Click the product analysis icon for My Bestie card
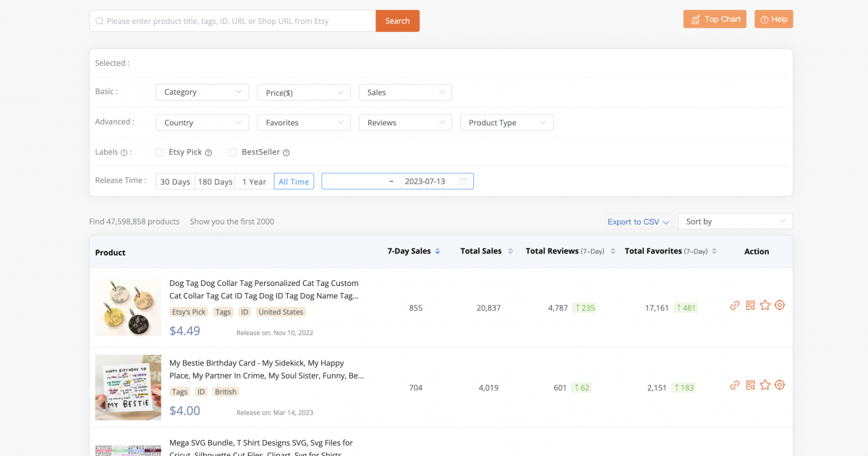 (750, 385)
